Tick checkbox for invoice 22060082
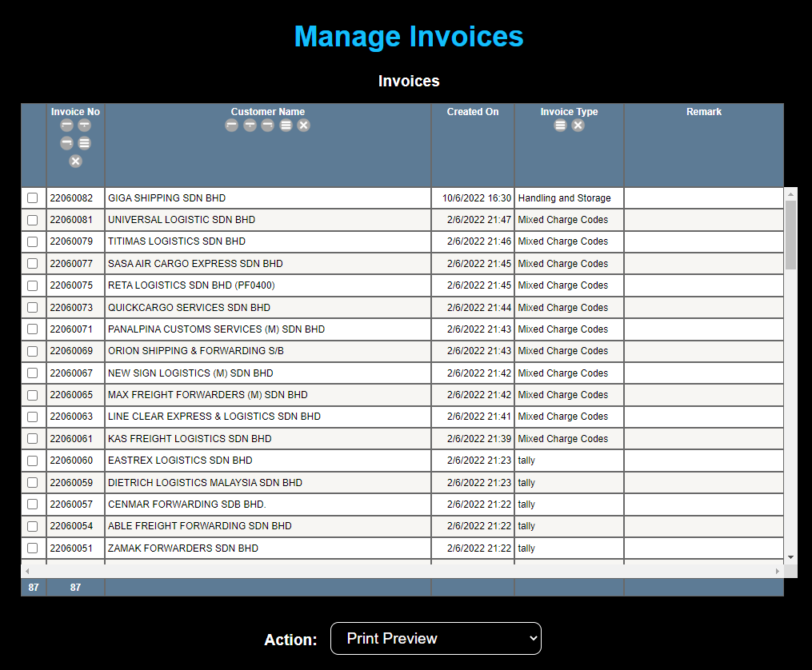 tap(33, 198)
